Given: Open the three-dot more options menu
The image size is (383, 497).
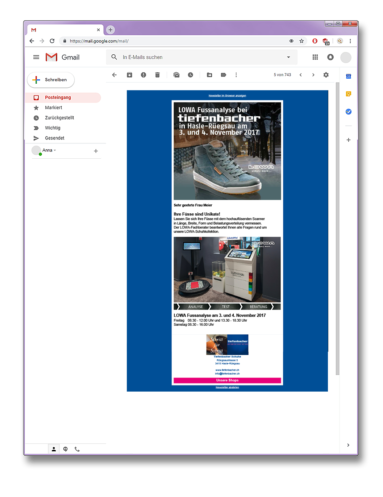Looking at the screenshot, I should click(236, 75).
